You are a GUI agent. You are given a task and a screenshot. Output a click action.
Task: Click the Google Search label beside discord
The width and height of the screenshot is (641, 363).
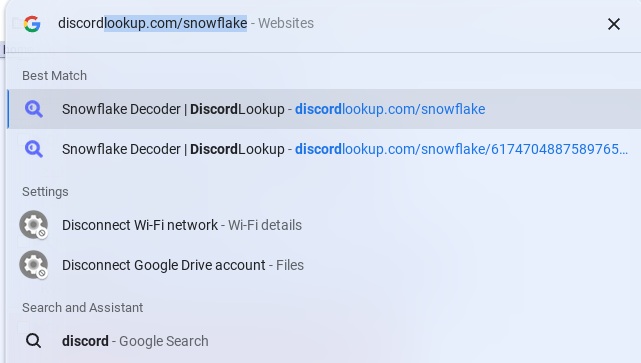pyautogui.click(x=164, y=341)
